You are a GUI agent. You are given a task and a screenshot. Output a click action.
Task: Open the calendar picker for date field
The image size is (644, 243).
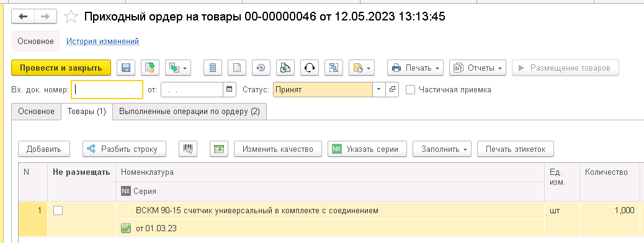(230, 89)
